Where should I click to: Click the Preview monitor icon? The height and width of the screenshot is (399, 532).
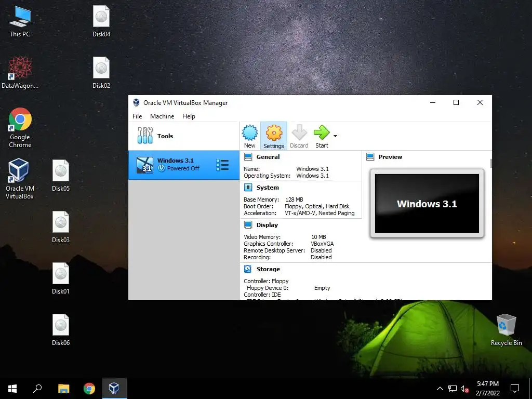point(370,157)
